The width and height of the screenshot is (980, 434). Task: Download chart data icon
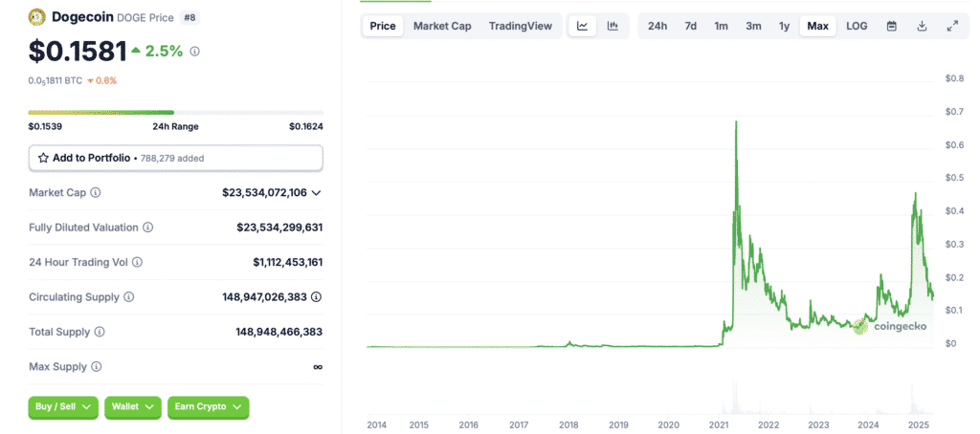coord(922,26)
